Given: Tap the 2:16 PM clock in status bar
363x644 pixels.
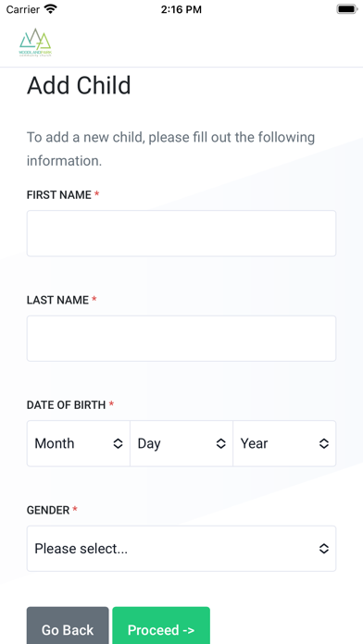Looking at the screenshot, I should tap(181, 9).
